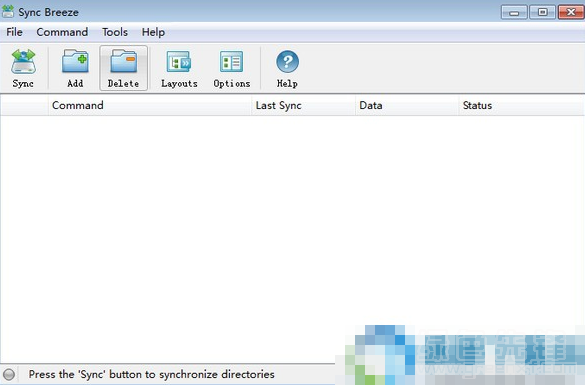The width and height of the screenshot is (585, 385).
Task: Open the Tools menu
Action: tap(115, 32)
